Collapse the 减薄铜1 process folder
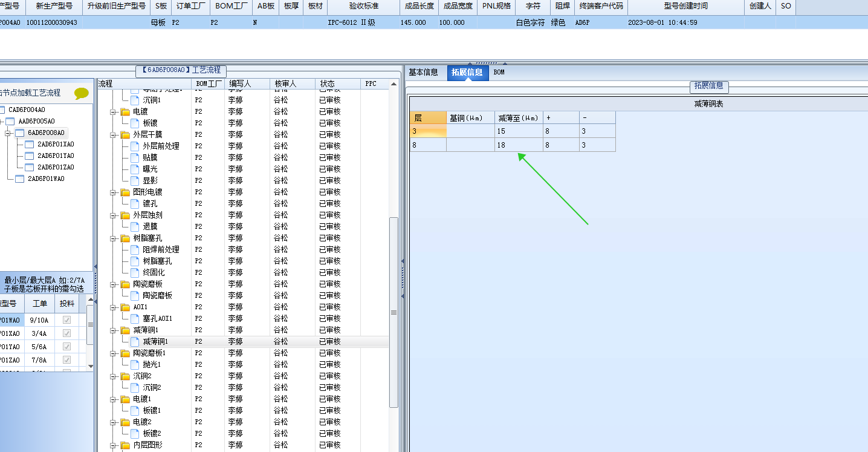868x452 pixels. (113, 330)
